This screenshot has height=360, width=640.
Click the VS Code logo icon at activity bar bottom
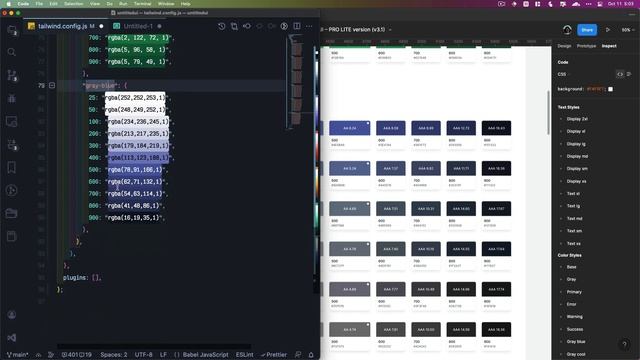tap(12, 338)
